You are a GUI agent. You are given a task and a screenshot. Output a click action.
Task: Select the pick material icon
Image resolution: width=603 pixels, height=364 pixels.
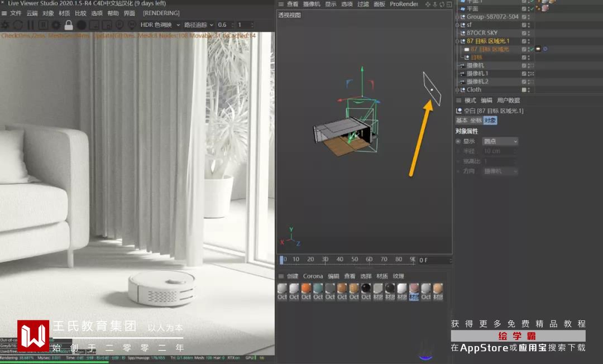tap(132, 25)
